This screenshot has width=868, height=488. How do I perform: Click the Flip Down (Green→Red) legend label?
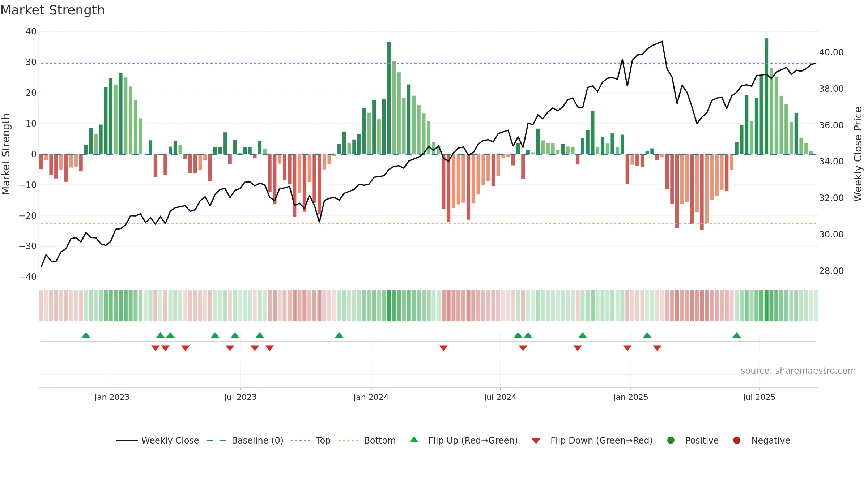tap(601, 440)
